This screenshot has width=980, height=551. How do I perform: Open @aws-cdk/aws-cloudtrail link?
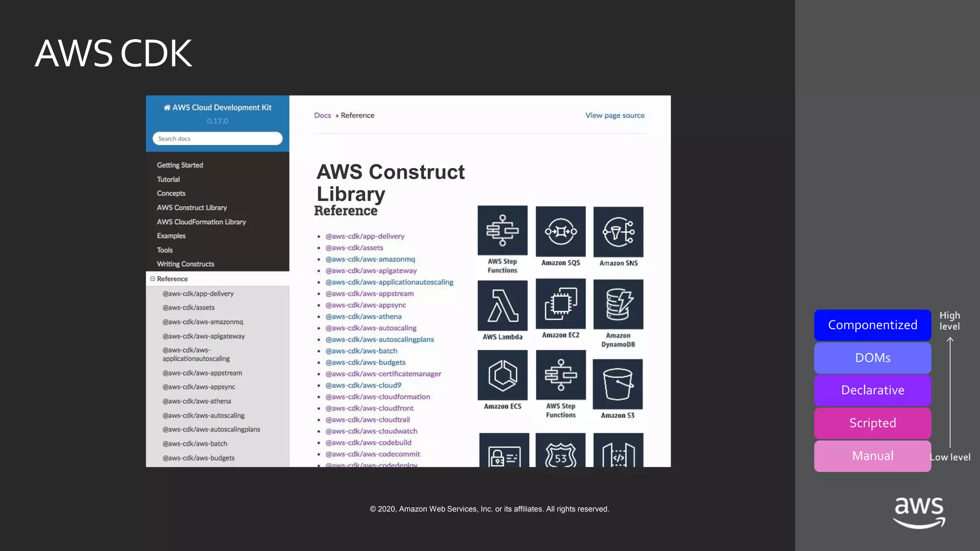click(x=368, y=420)
